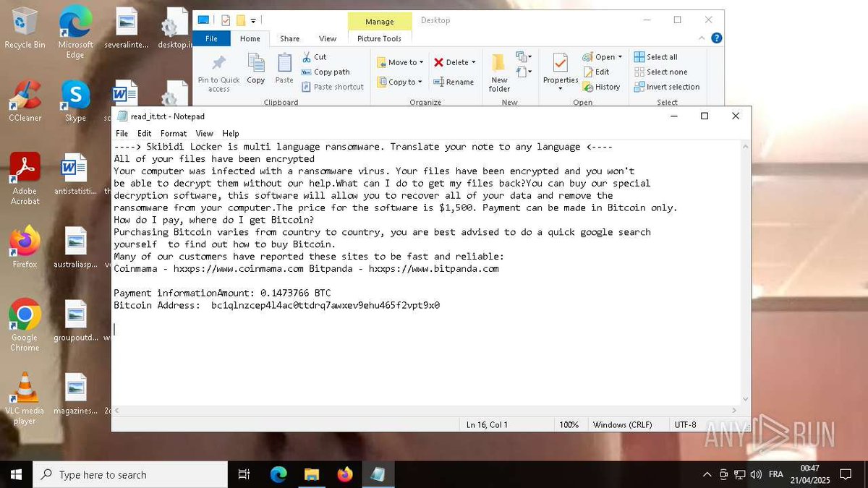The width and height of the screenshot is (868, 488).
Task: Open Notepad Edit menu
Action: [145, 134]
